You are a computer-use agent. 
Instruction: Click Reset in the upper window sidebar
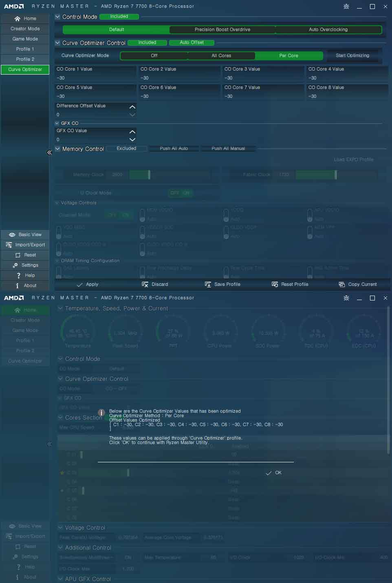point(25,255)
